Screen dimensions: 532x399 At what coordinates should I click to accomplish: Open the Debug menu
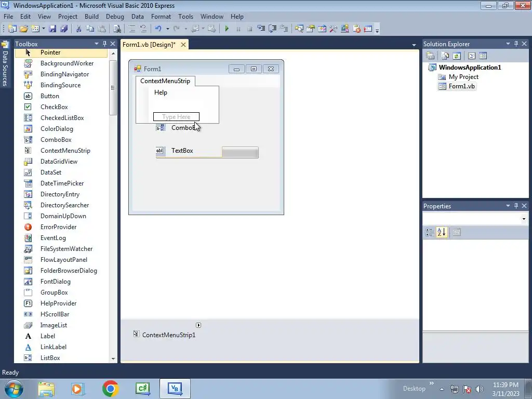(115, 17)
